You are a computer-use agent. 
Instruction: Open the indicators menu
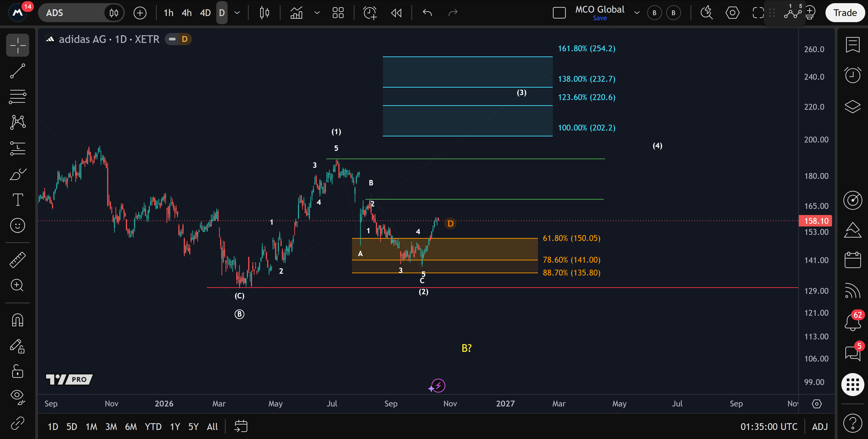297,13
